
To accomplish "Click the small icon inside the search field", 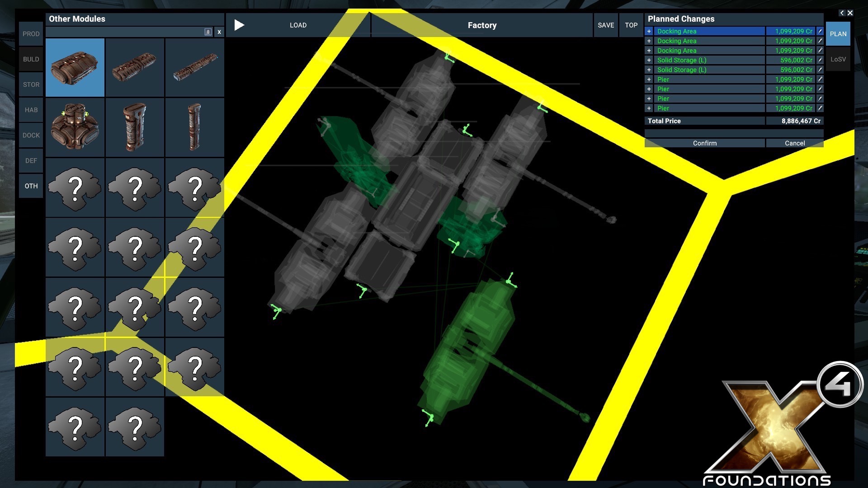I will point(208,32).
